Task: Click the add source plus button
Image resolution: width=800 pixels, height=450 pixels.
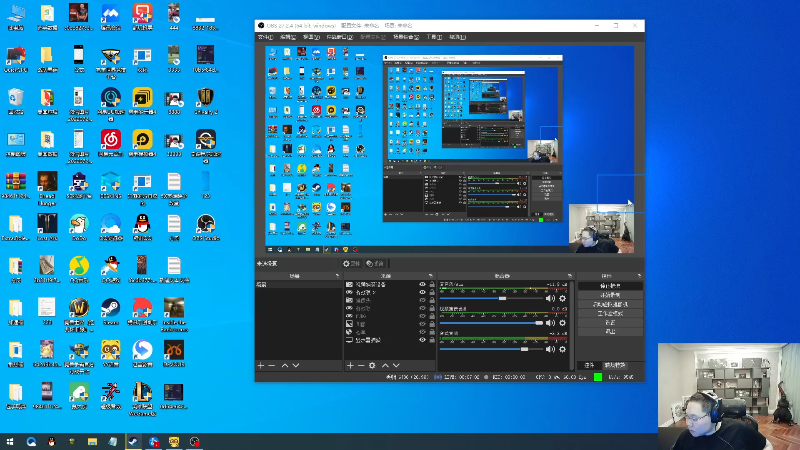Action: (349, 366)
